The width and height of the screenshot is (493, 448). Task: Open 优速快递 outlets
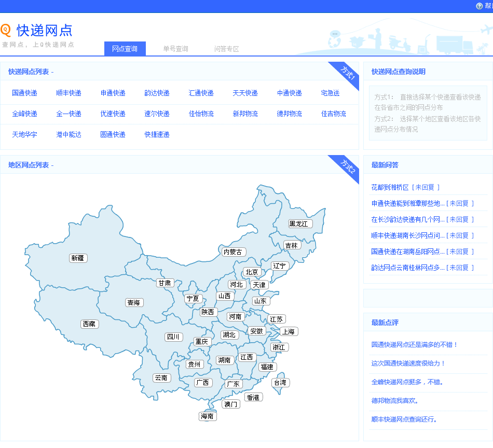113,114
